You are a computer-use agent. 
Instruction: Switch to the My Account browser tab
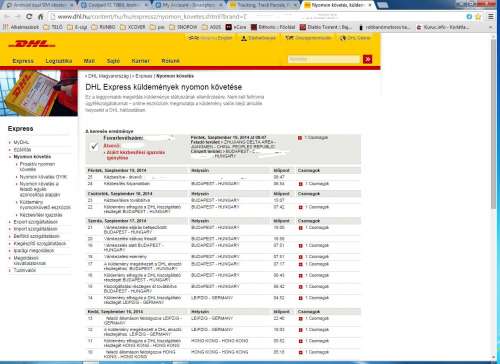pos(188,5)
